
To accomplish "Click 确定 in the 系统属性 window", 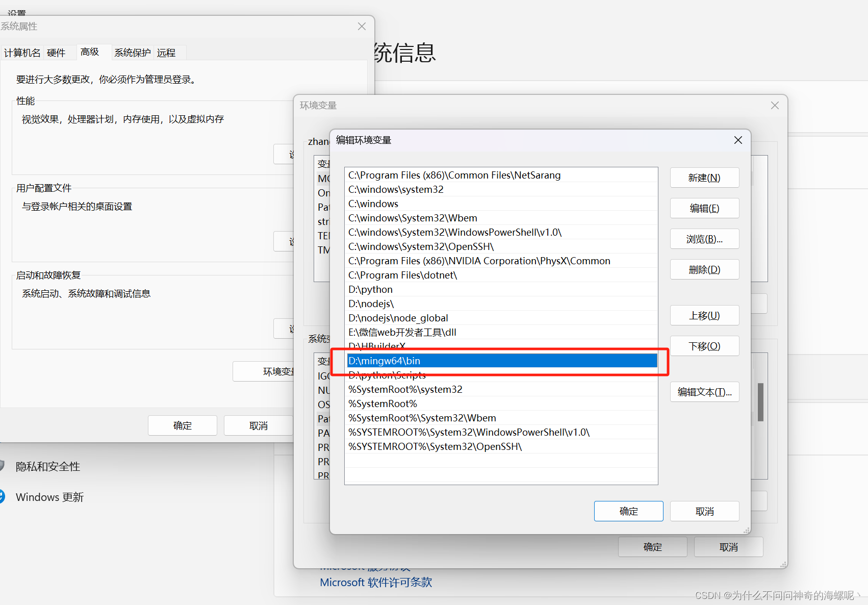I will pos(182,425).
